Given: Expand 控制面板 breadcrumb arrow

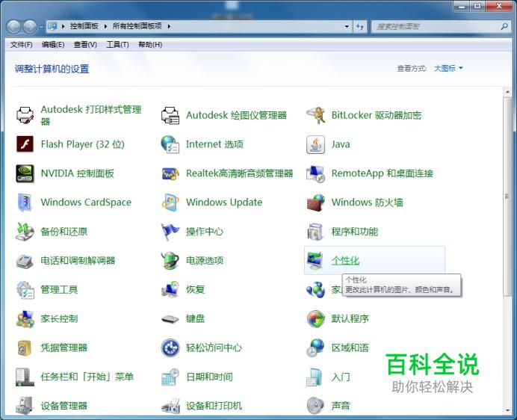Looking at the screenshot, I should click(x=105, y=26).
